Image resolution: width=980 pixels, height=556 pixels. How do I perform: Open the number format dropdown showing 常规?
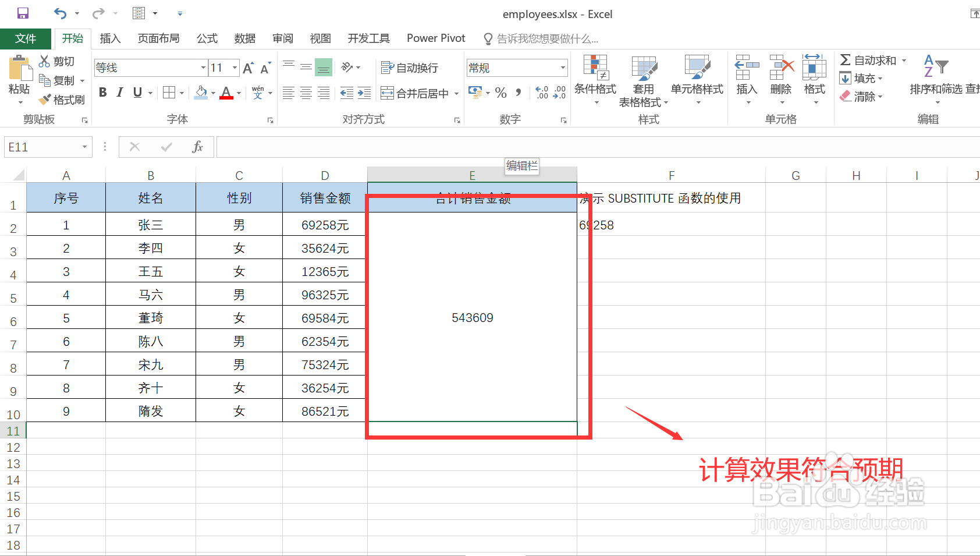[562, 67]
